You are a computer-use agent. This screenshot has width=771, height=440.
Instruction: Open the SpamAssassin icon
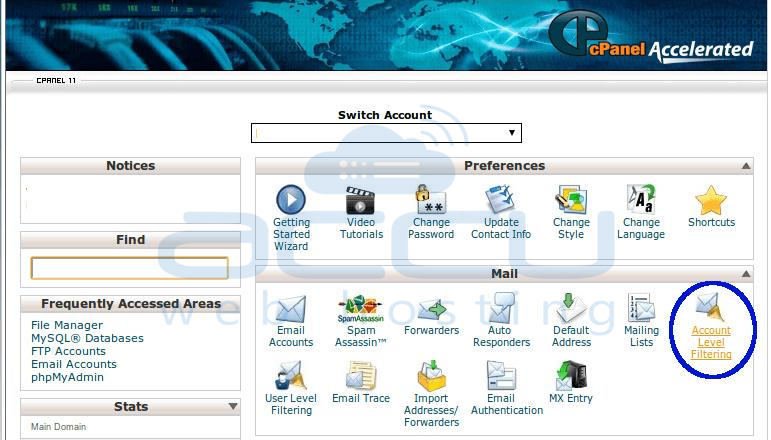click(360, 309)
